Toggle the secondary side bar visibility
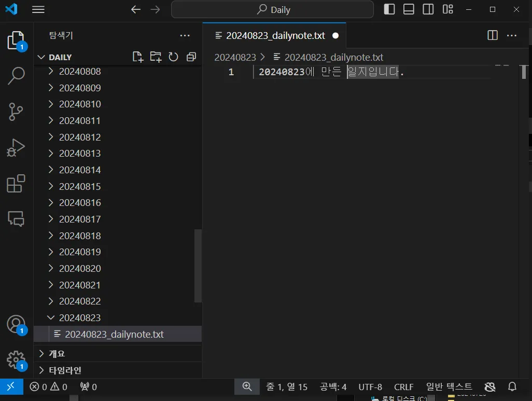 click(428, 9)
